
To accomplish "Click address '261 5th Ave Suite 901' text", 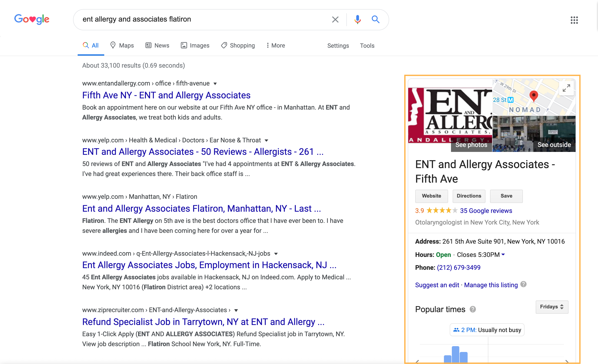I will [x=473, y=242].
